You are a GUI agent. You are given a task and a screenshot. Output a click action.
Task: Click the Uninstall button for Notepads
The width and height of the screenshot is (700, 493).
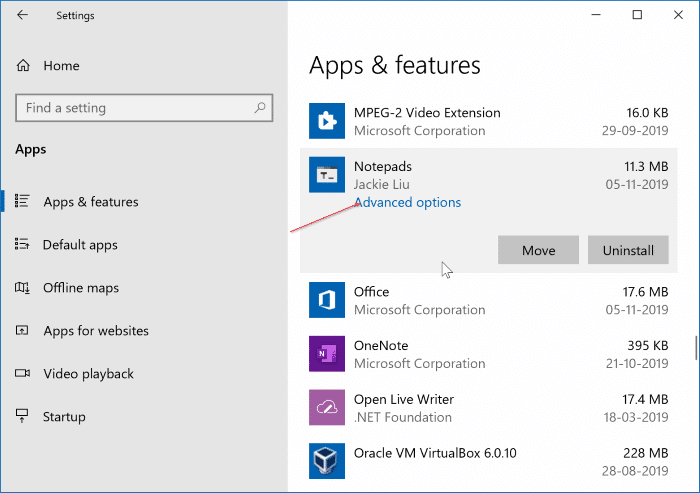(628, 250)
